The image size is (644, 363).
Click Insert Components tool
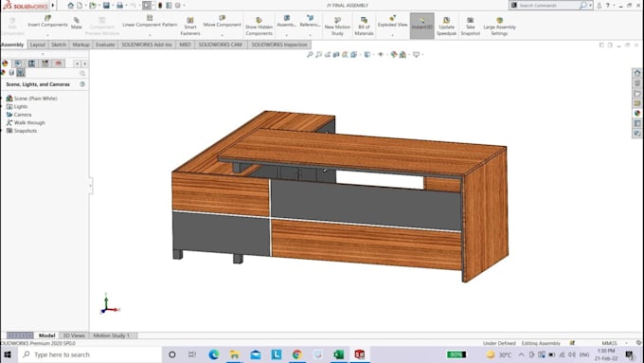click(x=47, y=22)
